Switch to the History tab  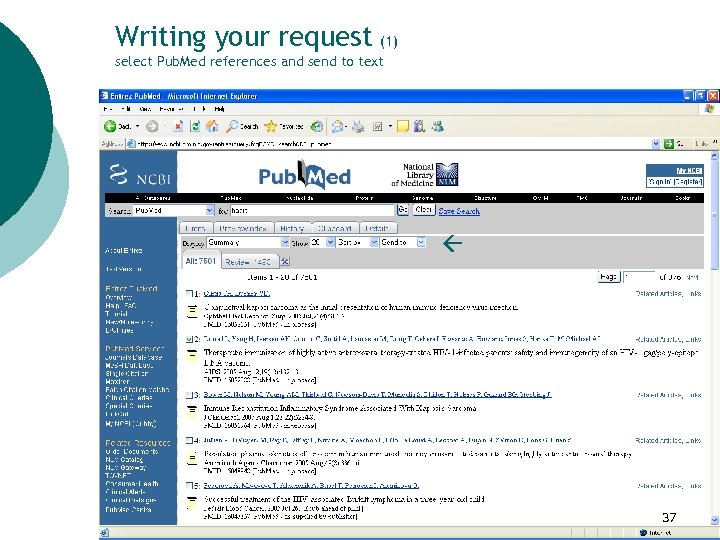tap(292, 228)
